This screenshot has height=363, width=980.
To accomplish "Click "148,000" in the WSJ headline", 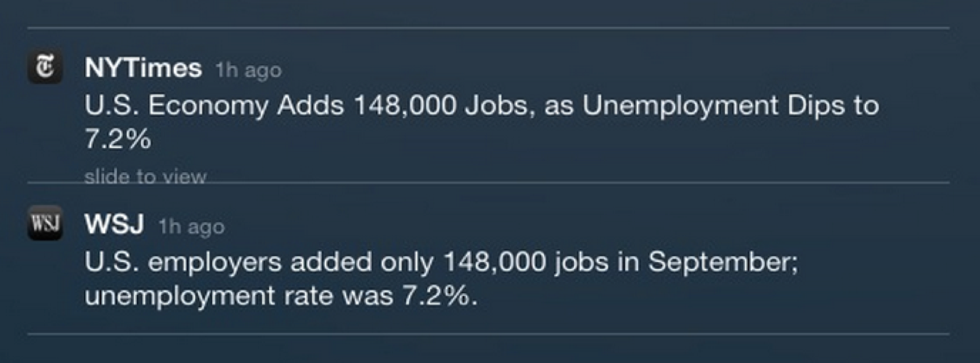I will click(x=494, y=262).
